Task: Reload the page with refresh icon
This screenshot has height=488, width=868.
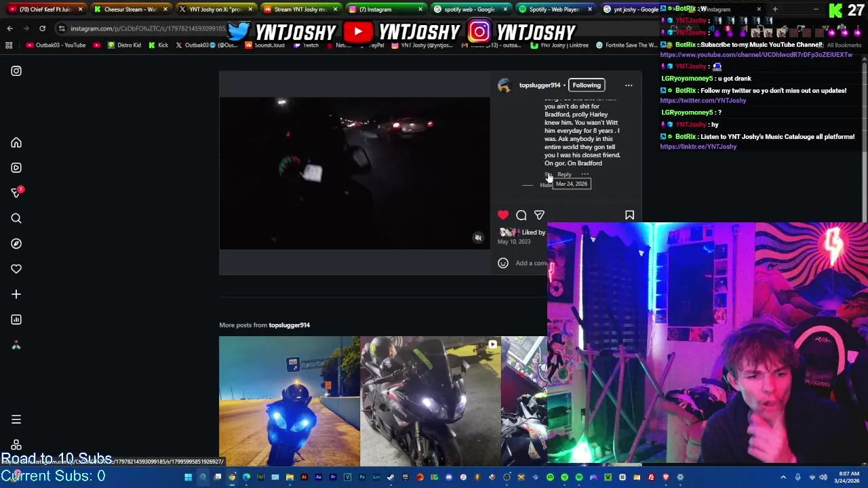Action: pos(42,28)
